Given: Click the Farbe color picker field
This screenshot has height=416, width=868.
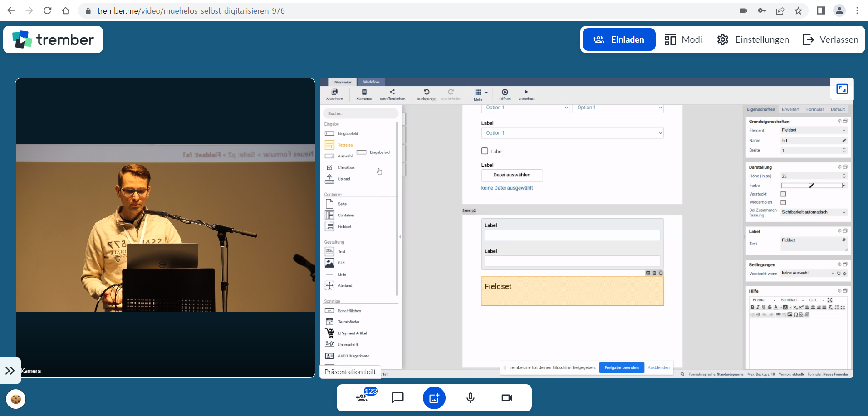Looking at the screenshot, I should tap(812, 186).
